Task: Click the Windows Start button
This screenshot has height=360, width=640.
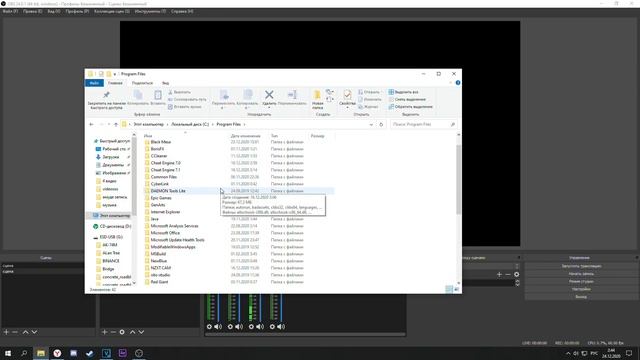Action: click(x=8, y=353)
